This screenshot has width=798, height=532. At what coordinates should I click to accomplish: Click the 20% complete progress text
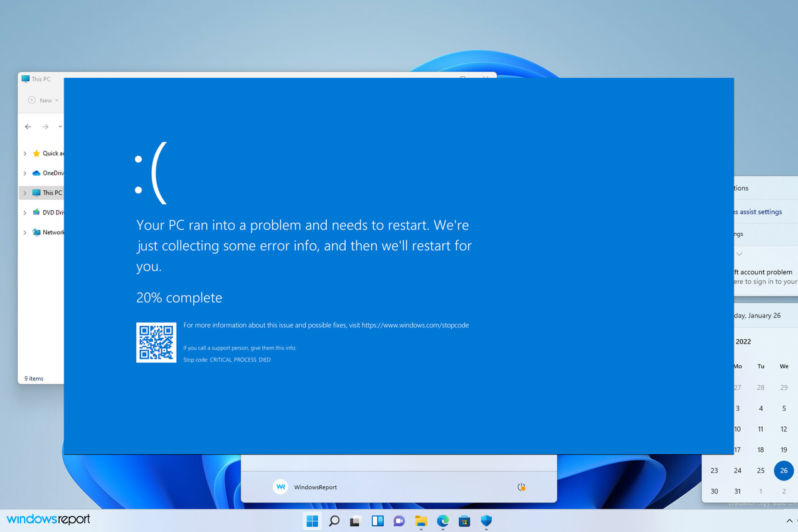179,298
